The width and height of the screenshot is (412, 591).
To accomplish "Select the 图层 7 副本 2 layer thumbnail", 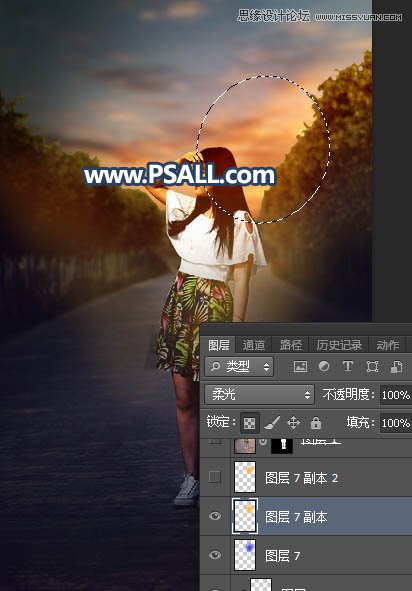I will (245, 477).
